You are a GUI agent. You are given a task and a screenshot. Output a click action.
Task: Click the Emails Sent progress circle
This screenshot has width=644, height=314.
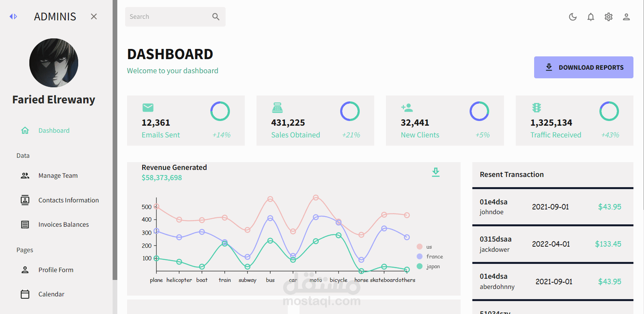tap(220, 111)
